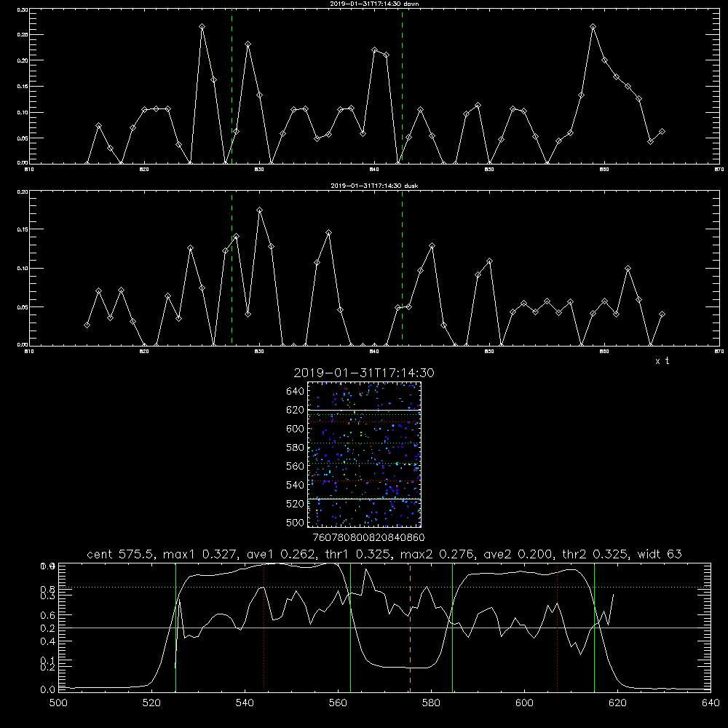The width and height of the screenshot is (728, 728).
Task: Select the solid green line near 585 in bottom plot
Action: pos(452,628)
